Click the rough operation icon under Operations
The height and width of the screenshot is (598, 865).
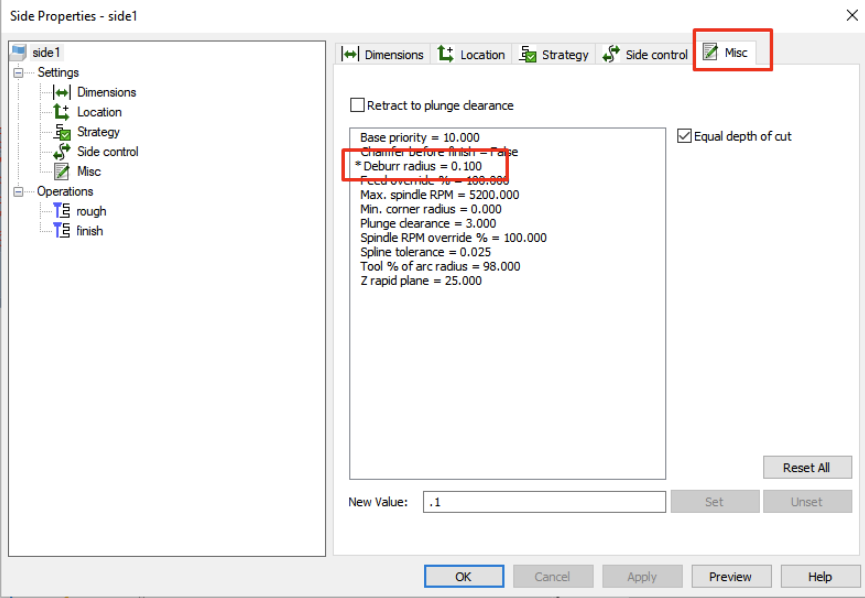click(60, 211)
